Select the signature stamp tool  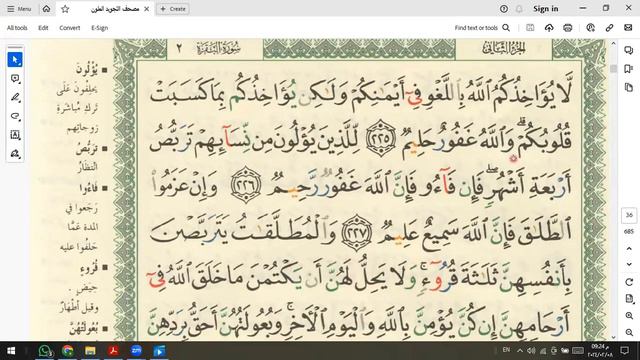(15, 154)
